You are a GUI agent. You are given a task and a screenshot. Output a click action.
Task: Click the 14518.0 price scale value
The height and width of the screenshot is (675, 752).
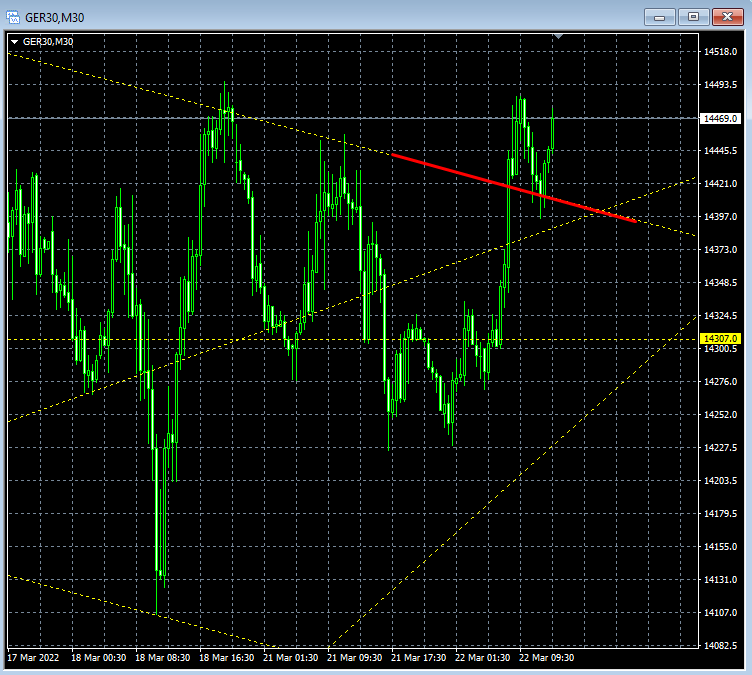[720, 52]
